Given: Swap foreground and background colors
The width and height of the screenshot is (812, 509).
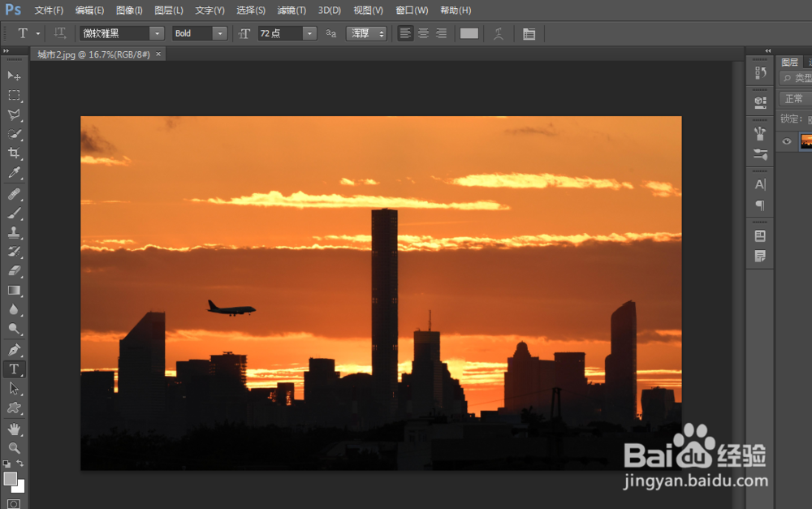Looking at the screenshot, I should 19,464.
